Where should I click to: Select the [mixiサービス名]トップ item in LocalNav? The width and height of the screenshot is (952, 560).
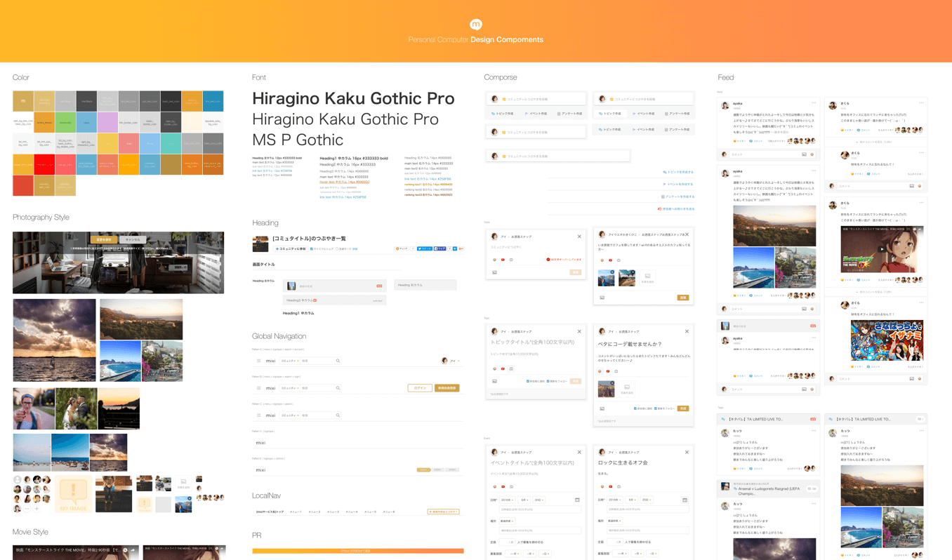(270, 512)
